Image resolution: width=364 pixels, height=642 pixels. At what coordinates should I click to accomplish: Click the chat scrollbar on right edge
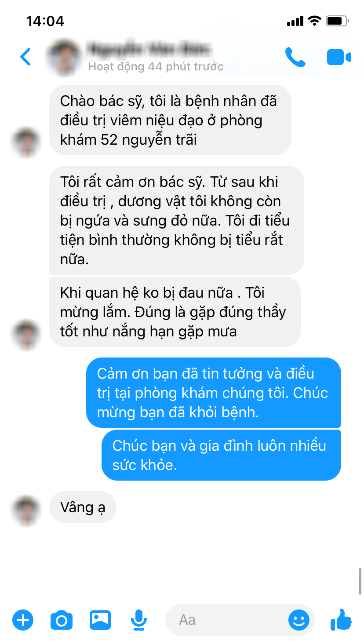click(360, 581)
